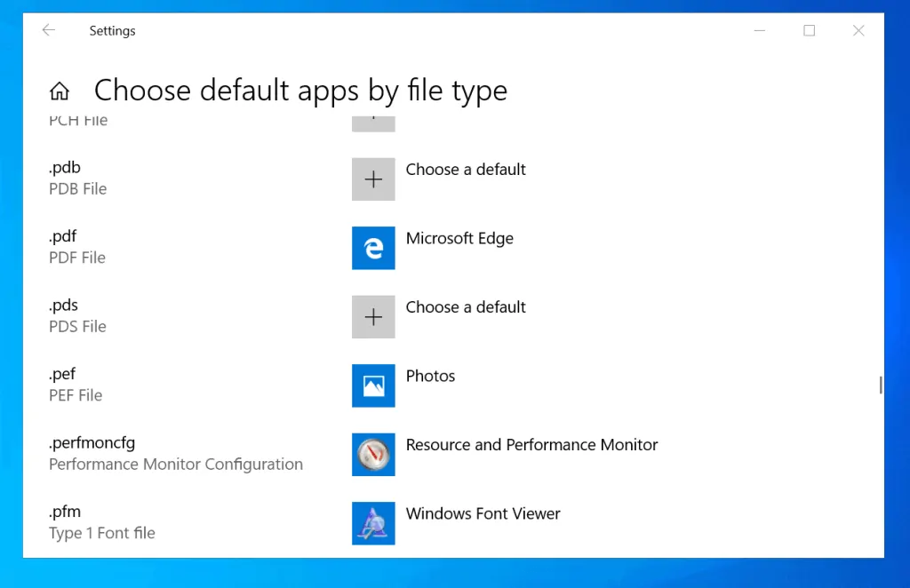Click the plus icon for .pds files
This screenshot has height=588, width=910.
click(373, 317)
